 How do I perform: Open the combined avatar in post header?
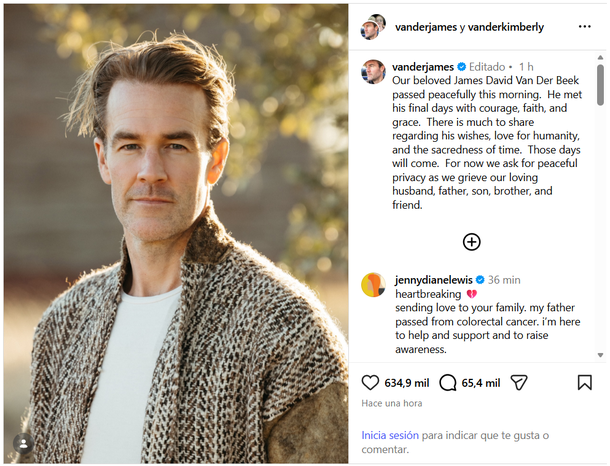click(x=373, y=26)
